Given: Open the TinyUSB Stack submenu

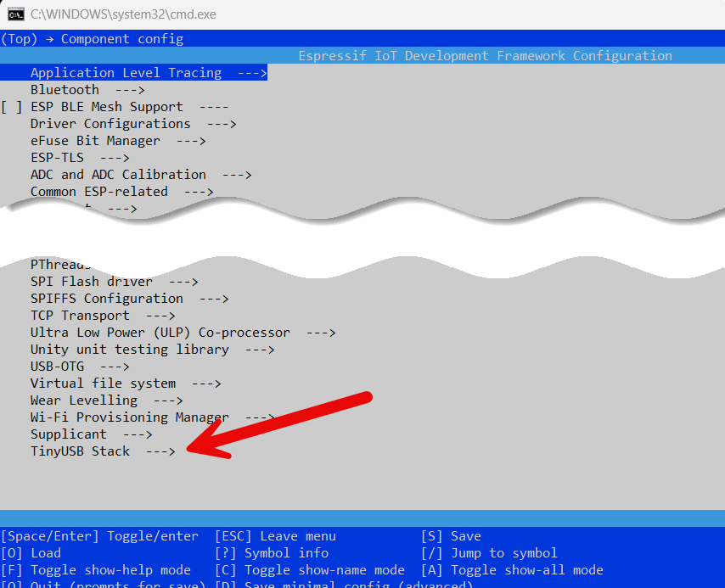Looking at the screenshot, I should pos(81,451).
